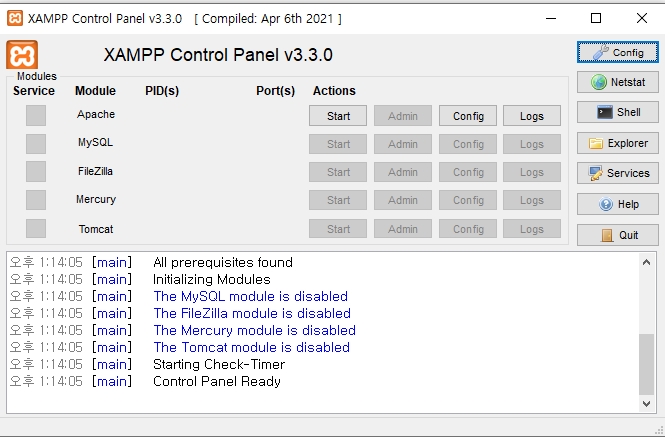Close the XAMPP Control Panel window
This screenshot has width=665, height=437.
pos(642,18)
